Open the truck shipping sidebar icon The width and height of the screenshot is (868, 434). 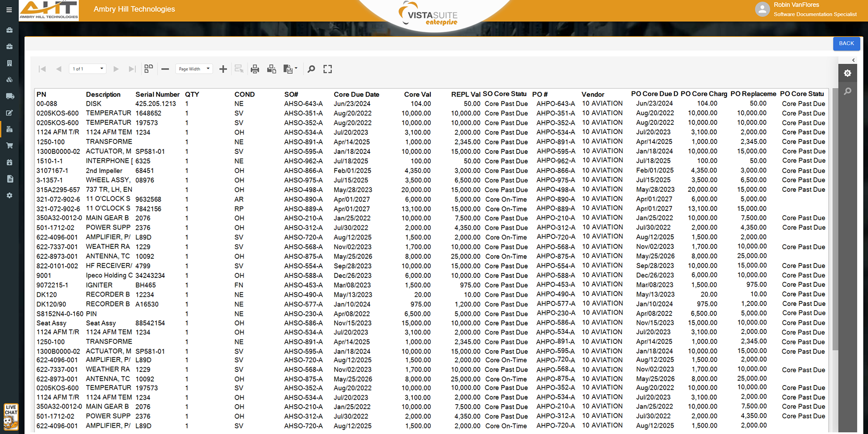coord(9,96)
